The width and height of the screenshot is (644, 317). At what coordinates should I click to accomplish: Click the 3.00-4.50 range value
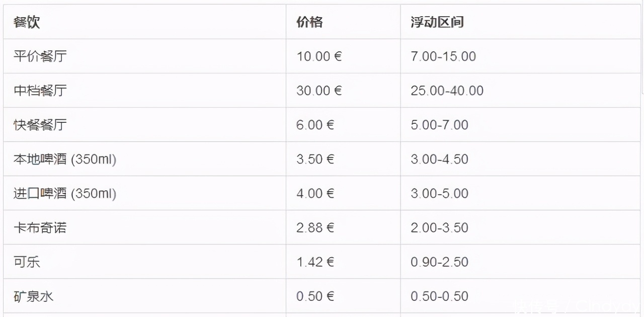[439, 159]
